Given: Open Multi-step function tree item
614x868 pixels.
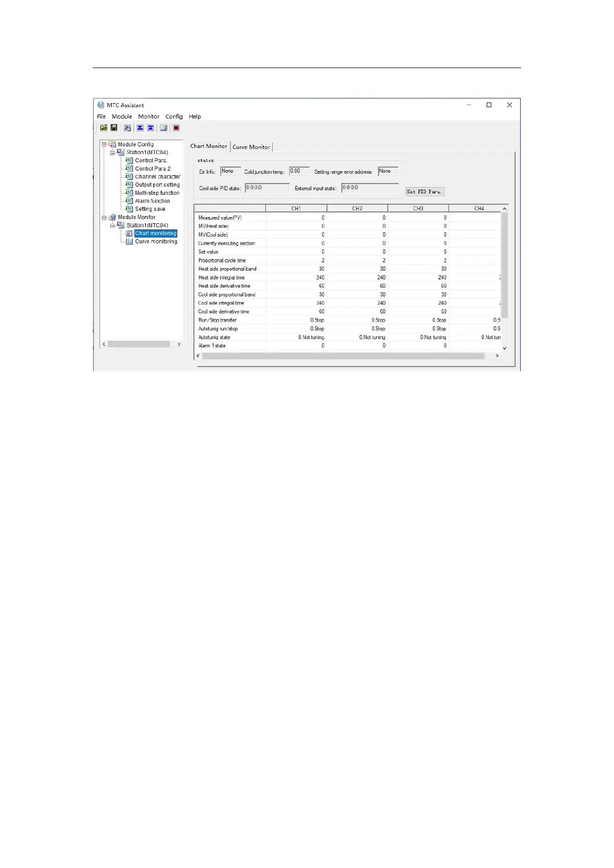Looking at the screenshot, I should 157,193.
